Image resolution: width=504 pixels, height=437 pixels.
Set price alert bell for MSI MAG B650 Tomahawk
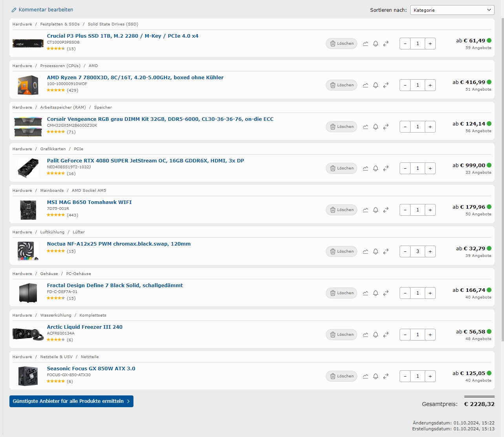(x=376, y=210)
